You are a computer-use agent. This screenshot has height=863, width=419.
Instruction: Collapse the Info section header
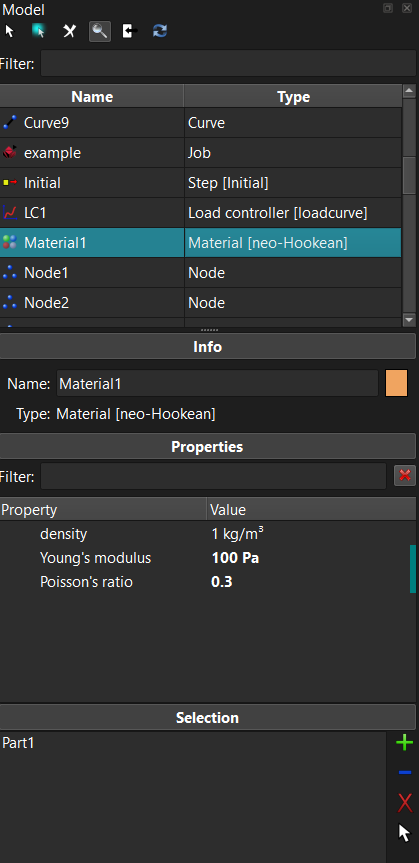tap(208, 347)
